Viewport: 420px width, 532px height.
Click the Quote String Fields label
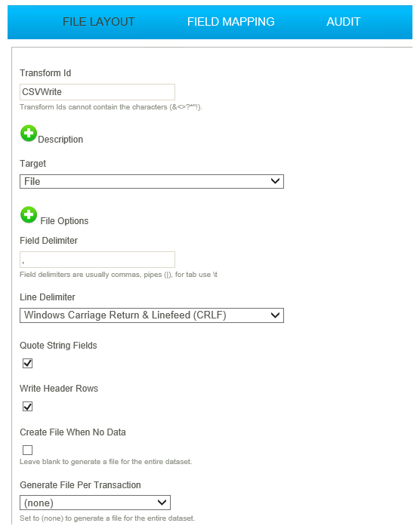(58, 346)
